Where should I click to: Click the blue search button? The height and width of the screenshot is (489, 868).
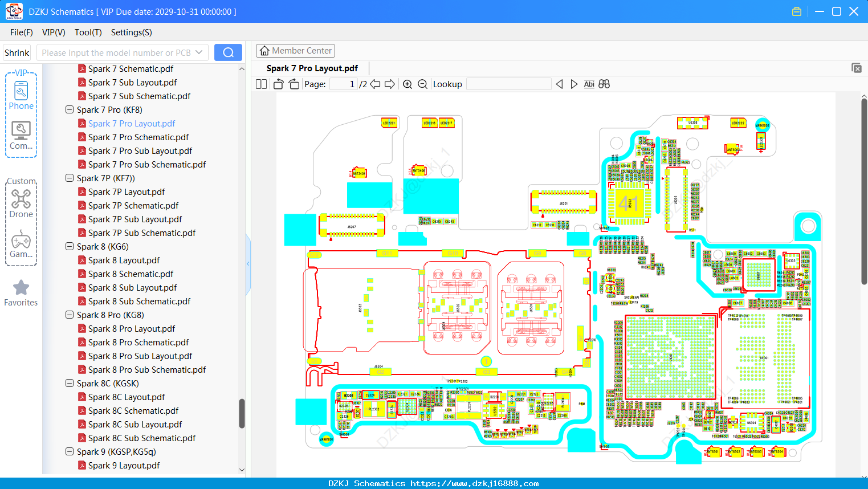point(228,52)
